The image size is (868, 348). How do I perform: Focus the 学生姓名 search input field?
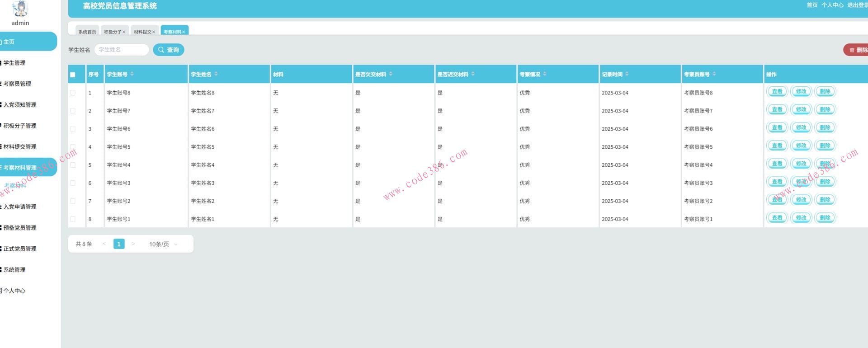[122, 50]
